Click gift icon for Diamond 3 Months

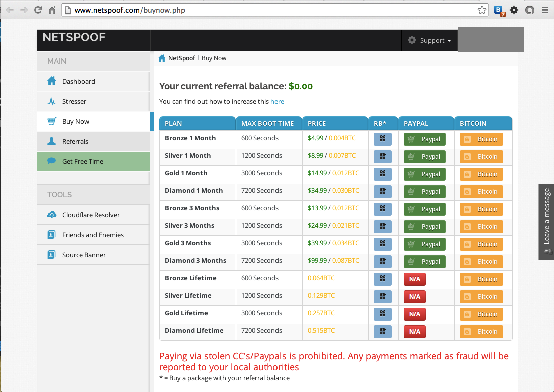[383, 261]
